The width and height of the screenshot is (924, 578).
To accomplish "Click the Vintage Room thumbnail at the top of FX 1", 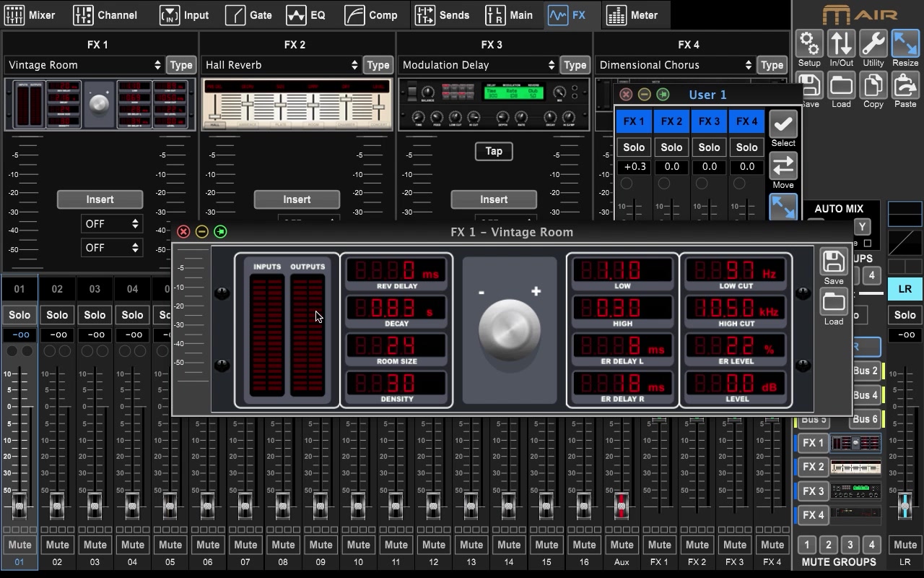I will coord(100,105).
